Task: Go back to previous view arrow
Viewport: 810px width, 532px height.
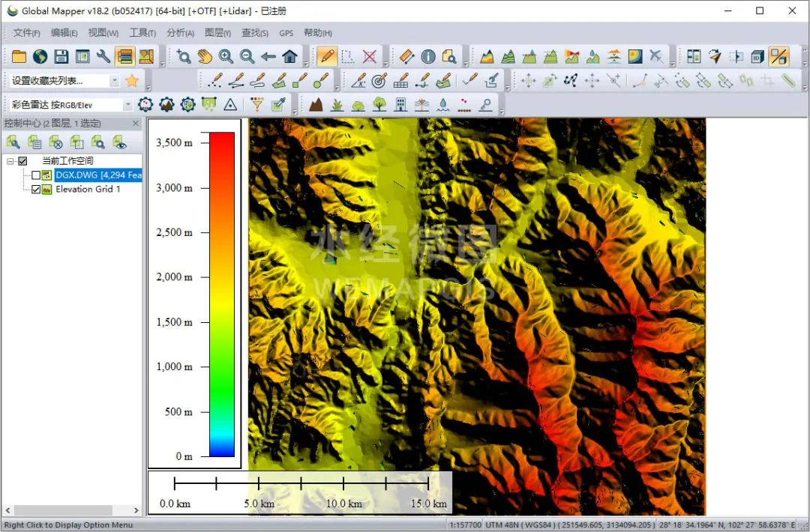Action: coord(268,56)
